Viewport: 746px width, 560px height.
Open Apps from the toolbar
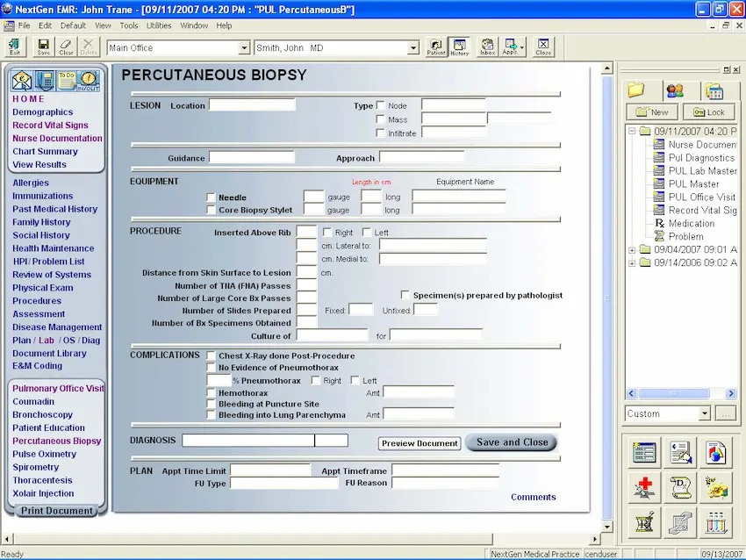[x=511, y=46]
